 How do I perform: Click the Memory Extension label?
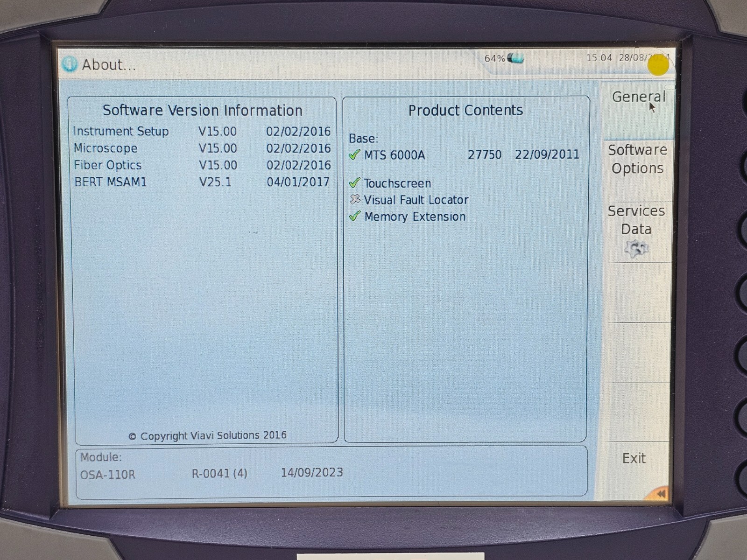[415, 217]
